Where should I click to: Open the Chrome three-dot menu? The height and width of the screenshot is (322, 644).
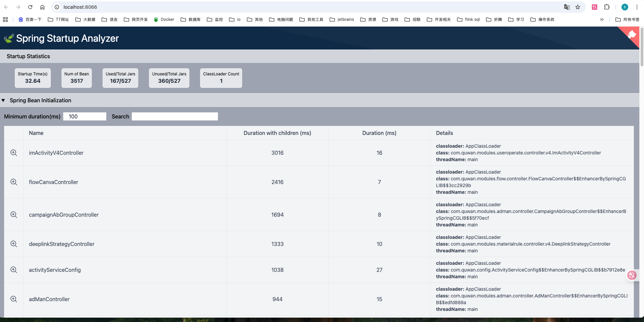(637, 7)
